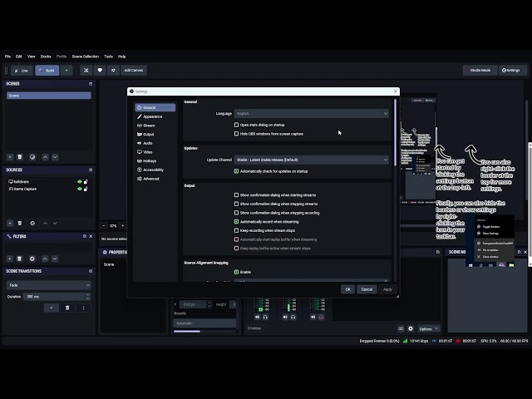
Task: Click the crossed tools toolbar icon
Action: point(86,70)
